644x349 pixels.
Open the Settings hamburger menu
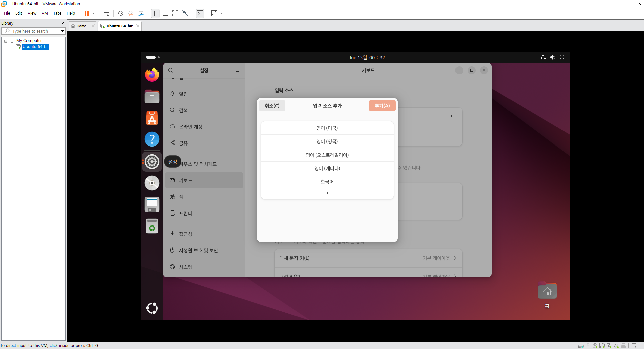point(237,70)
